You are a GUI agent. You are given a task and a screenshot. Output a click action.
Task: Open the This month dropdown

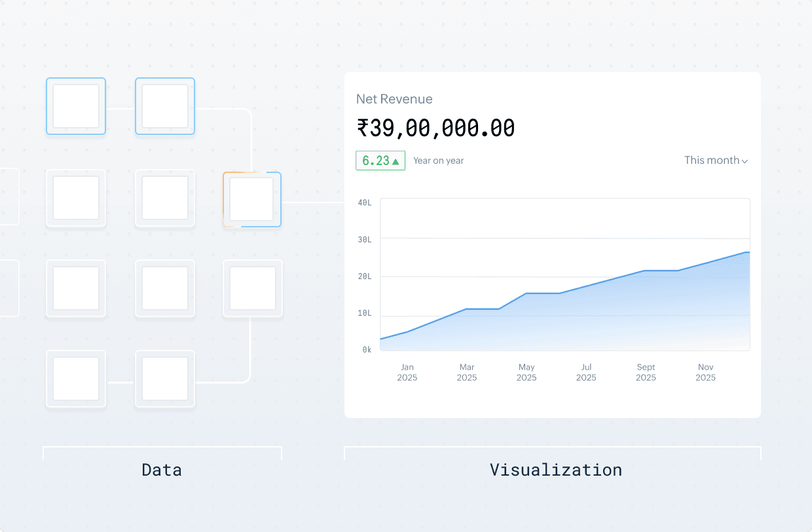[x=716, y=161]
